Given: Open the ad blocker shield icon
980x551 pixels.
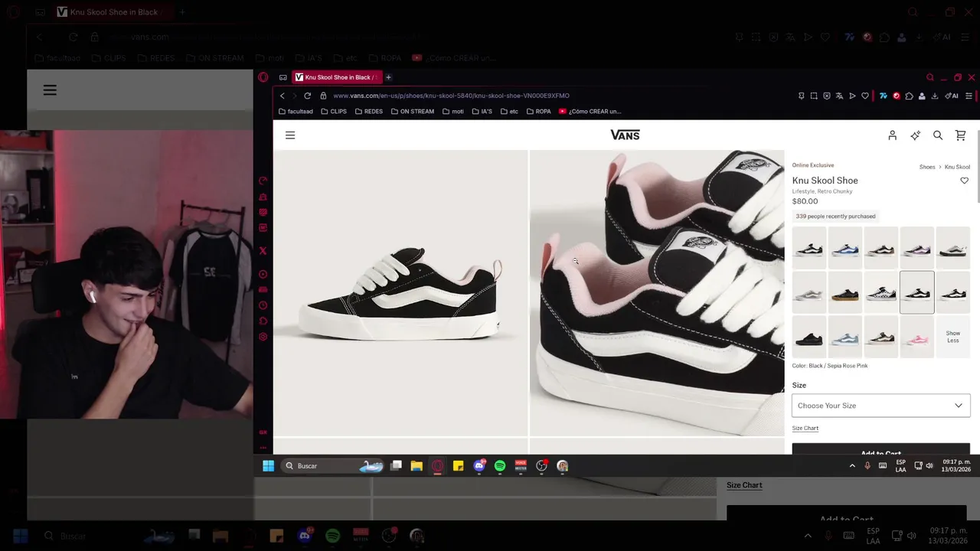Looking at the screenshot, I should pos(827,96).
